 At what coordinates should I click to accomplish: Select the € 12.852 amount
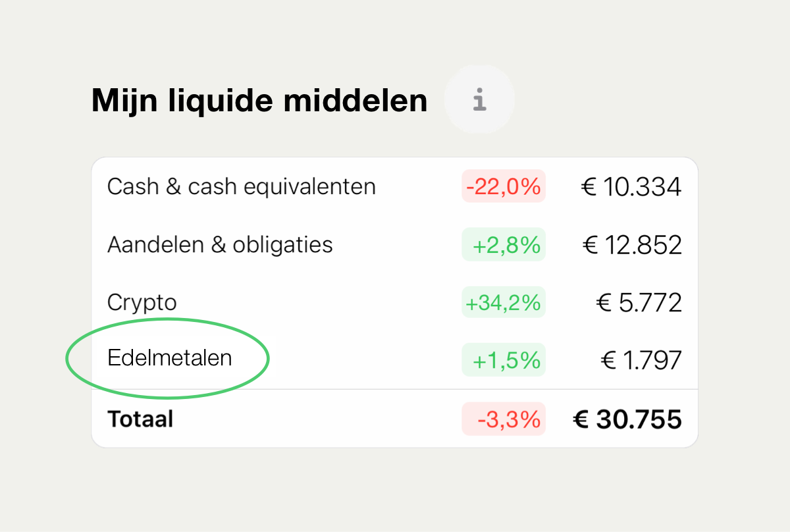tap(632, 245)
